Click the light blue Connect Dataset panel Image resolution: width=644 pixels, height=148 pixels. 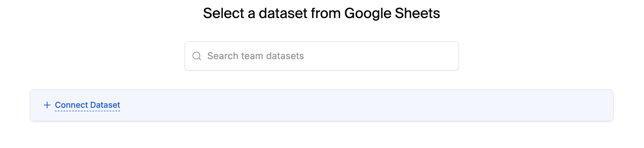pyautogui.click(x=350, y=105)
